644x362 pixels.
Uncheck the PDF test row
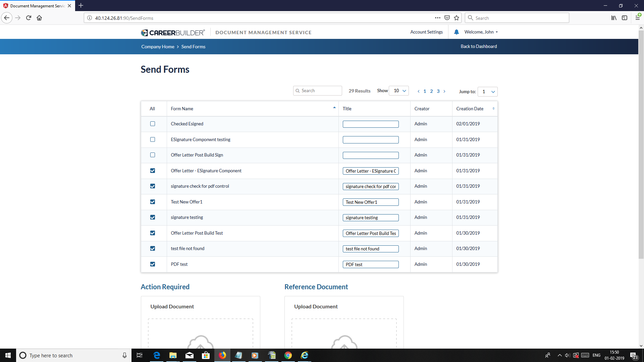[x=153, y=264]
